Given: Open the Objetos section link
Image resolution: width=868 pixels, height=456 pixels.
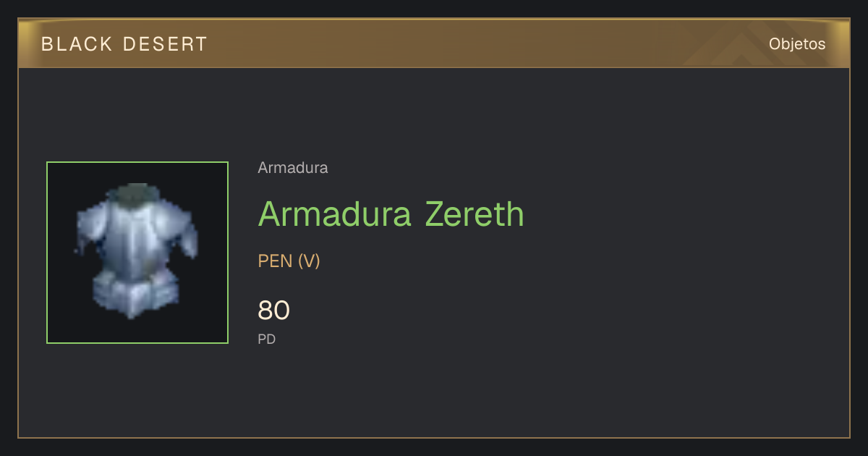Looking at the screenshot, I should [797, 43].
